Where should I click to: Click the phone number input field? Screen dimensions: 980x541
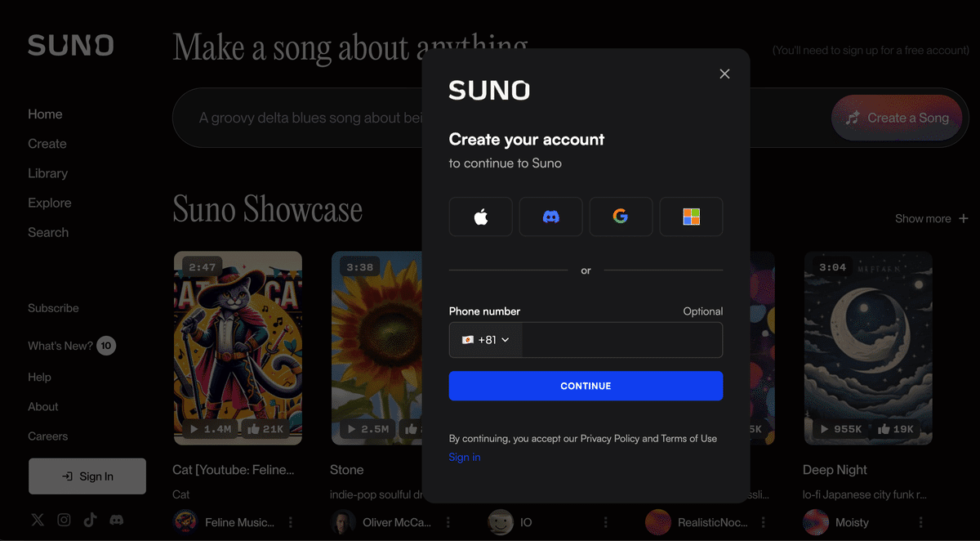(x=622, y=340)
